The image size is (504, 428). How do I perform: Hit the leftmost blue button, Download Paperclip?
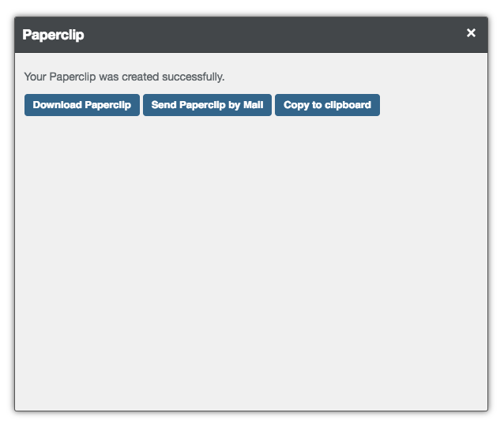[x=82, y=105]
